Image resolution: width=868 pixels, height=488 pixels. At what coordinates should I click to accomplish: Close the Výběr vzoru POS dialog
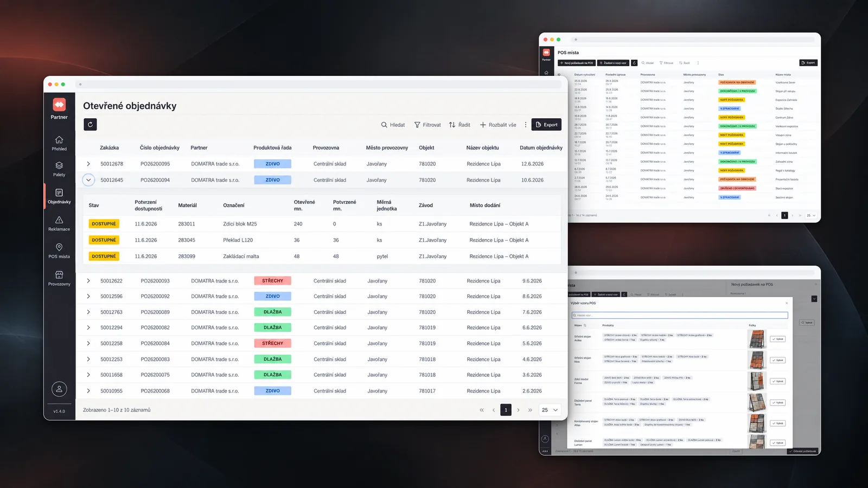[787, 303]
